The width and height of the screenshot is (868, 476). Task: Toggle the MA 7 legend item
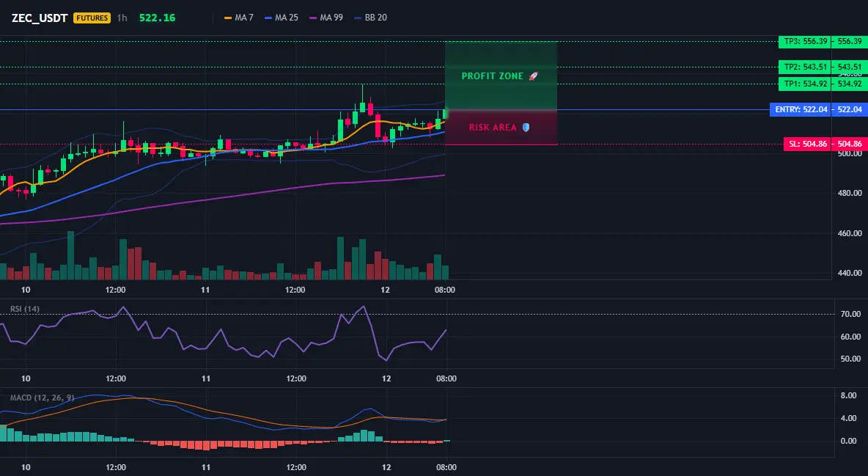238,18
